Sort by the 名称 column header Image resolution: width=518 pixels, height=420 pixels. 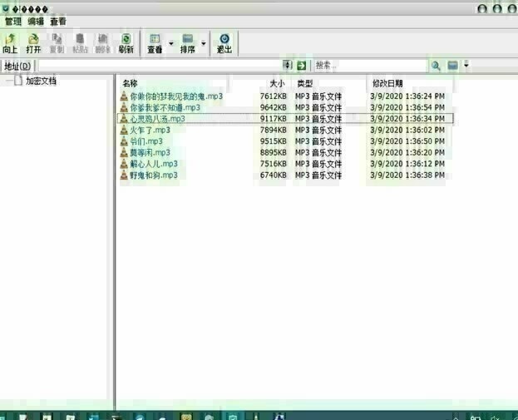pyautogui.click(x=130, y=84)
